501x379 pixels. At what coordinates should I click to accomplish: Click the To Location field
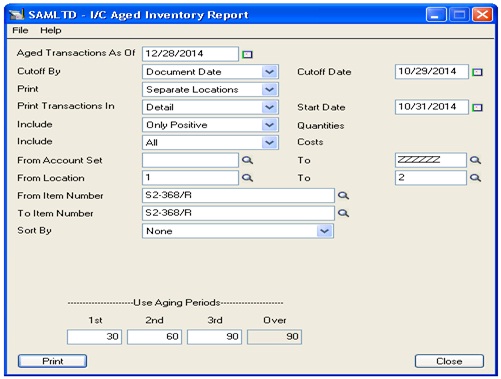(x=431, y=178)
